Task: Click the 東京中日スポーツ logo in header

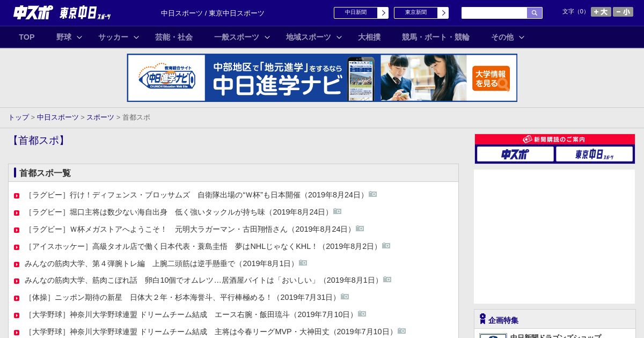Action: (x=85, y=13)
